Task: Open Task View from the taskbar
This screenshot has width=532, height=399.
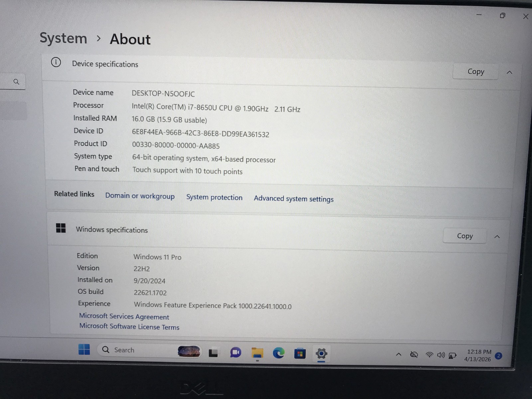Action: pyautogui.click(x=213, y=352)
